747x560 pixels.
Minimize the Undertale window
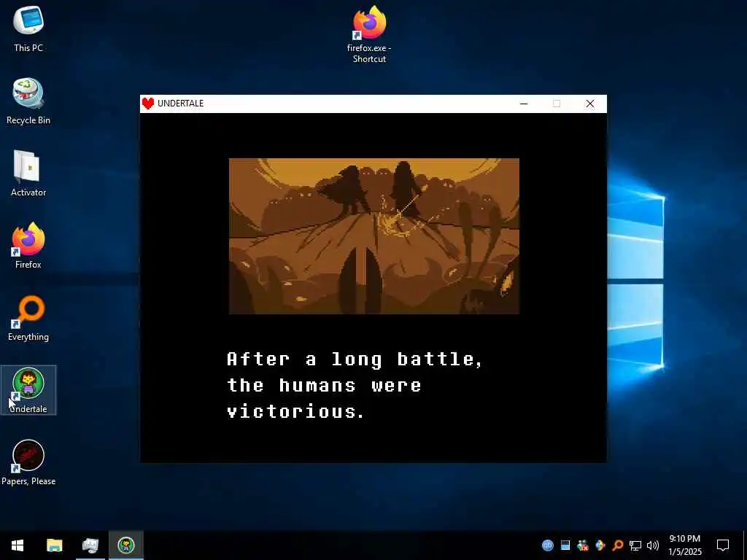tap(524, 104)
